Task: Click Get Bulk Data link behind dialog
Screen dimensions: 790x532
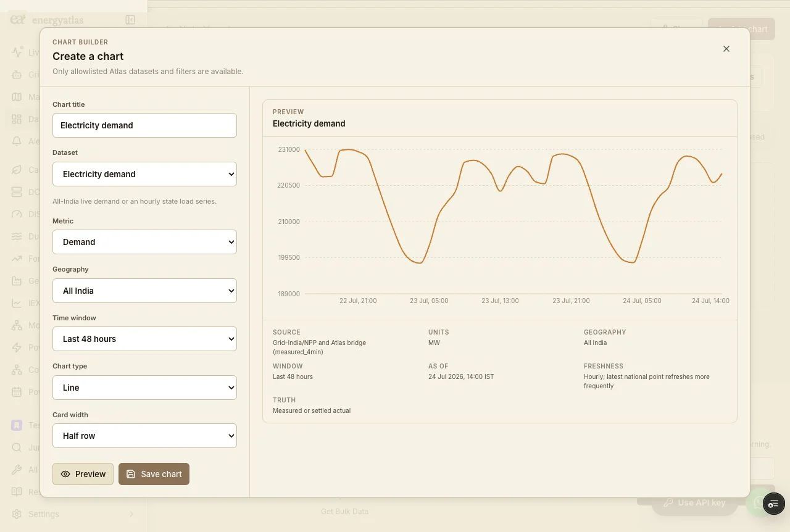Action: coord(344,511)
